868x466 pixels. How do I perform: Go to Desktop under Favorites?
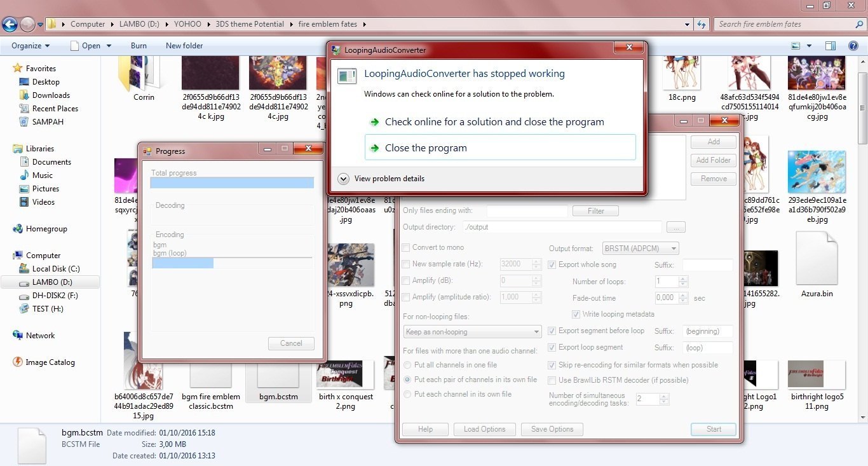click(46, 82)
